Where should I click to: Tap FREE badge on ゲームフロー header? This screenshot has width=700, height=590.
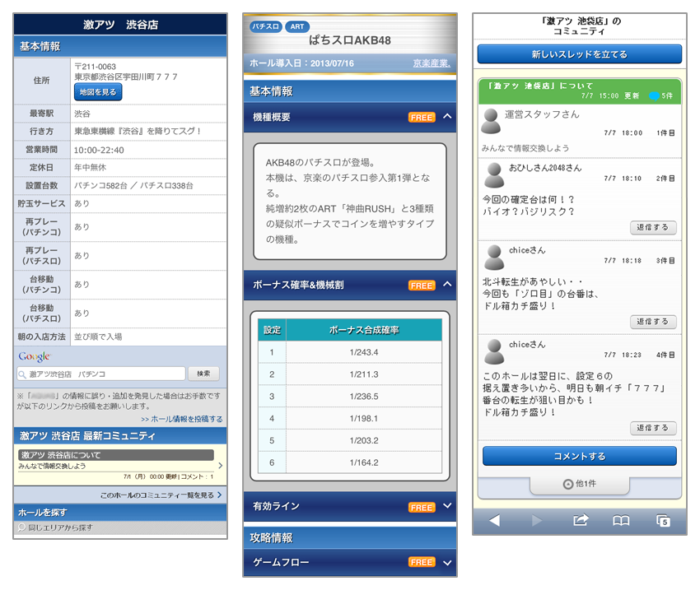click(x=422, y=562)
